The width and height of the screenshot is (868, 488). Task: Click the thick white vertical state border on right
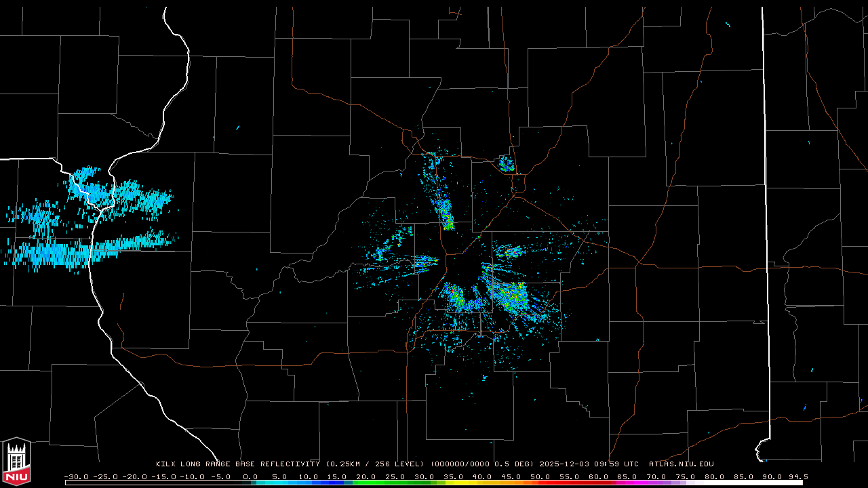[x=766, y=203]
